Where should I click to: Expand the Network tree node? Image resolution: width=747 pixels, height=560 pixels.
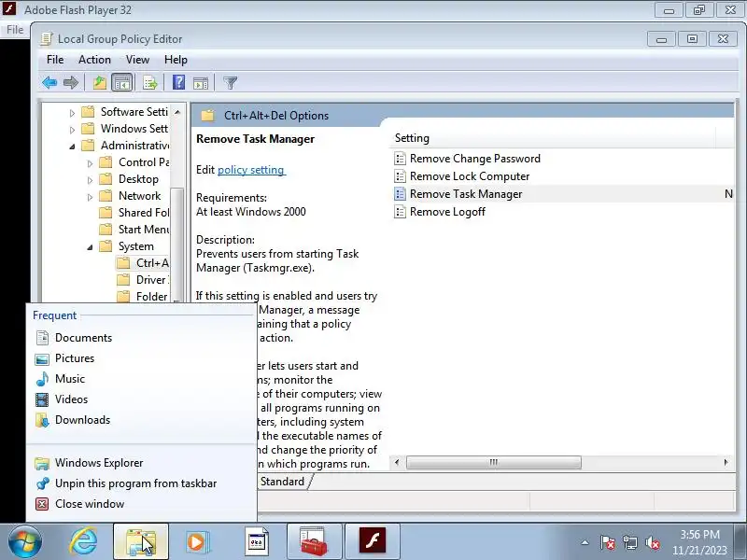90,197
